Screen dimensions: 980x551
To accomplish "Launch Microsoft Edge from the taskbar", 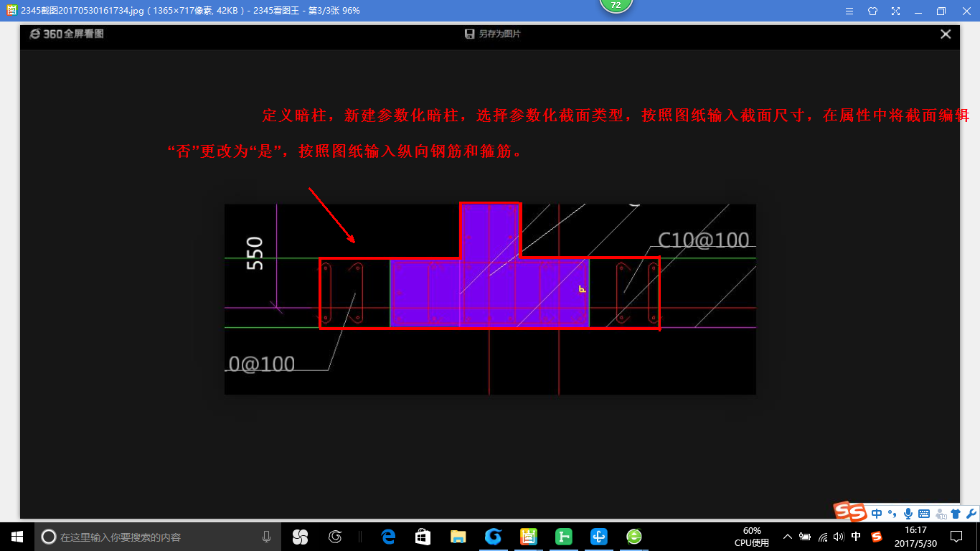I will pyautogui.click(x=388, y=537).
